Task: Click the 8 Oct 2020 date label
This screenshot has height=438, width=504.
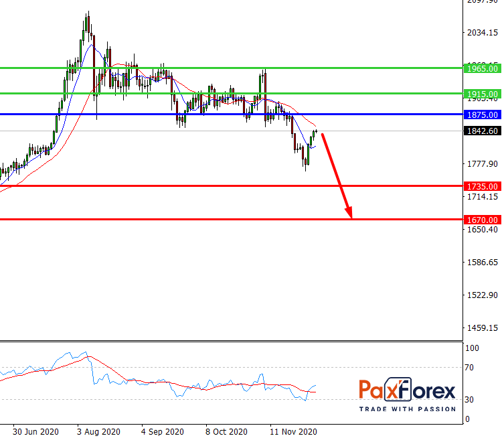Action: [228, 431]
